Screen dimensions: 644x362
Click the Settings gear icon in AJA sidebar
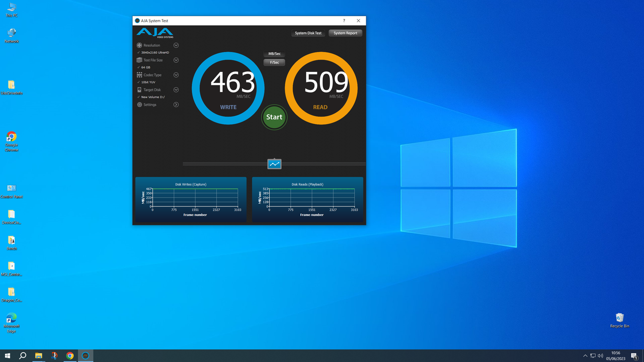pyautogui.click(x=139, y=105)
